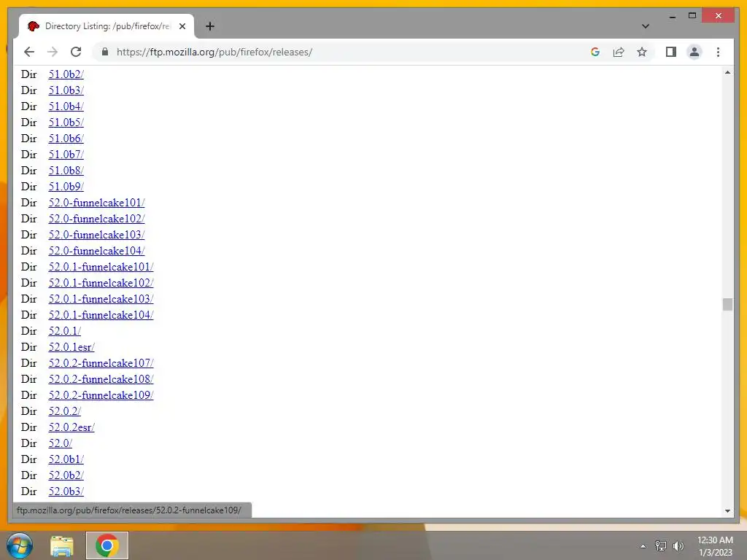Viewport: 747px width, 560px height.
Task: Open the 51.0b4/ directory link
Action: 66,106
